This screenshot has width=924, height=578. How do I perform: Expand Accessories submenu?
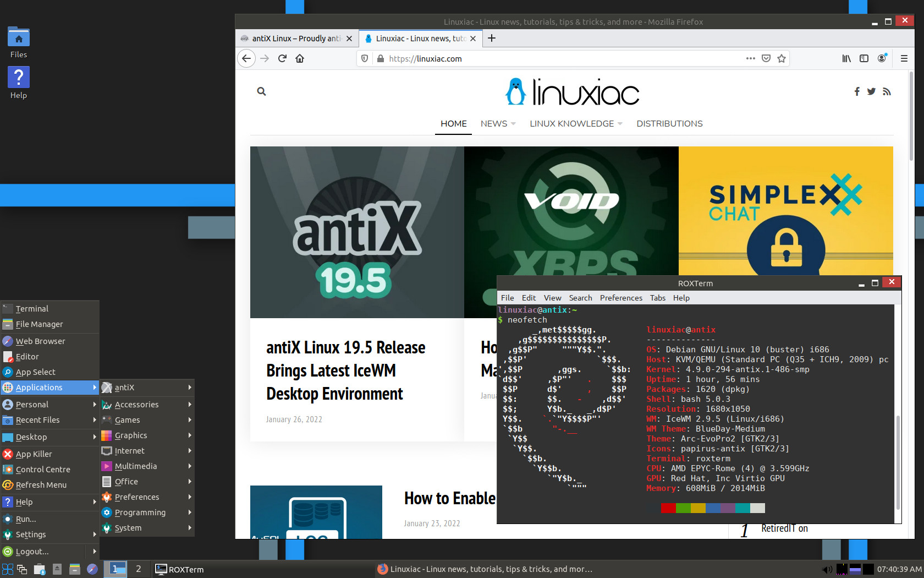(x=147, y=405)
